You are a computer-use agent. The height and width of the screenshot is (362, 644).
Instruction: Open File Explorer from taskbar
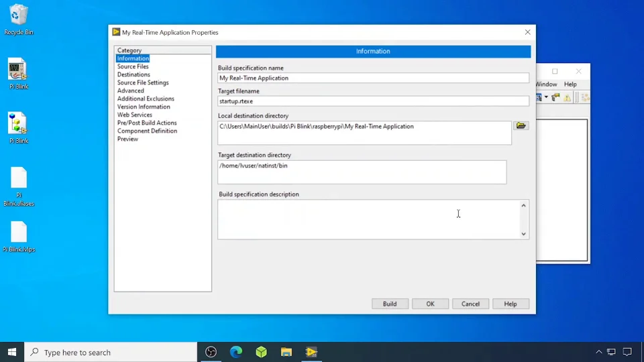point(286,352)
